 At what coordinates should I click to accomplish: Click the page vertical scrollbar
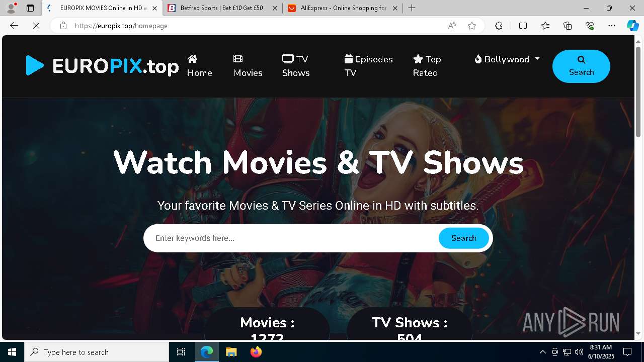click(x=638, y=92)
